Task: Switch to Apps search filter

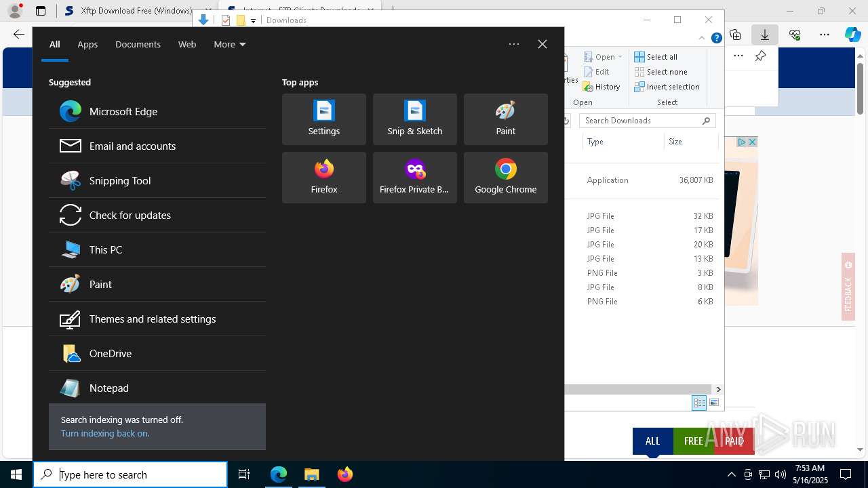Action: [x=87, y=44]
